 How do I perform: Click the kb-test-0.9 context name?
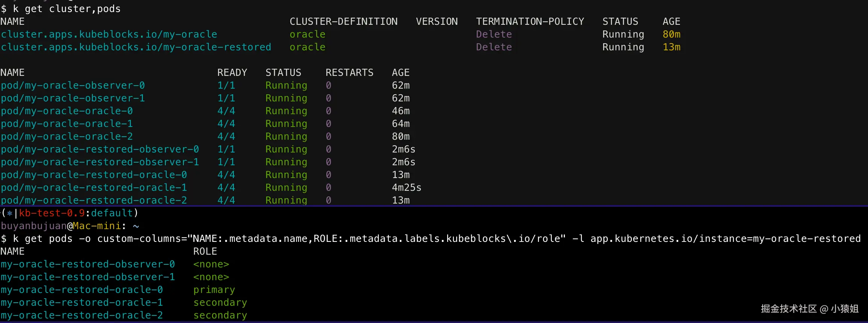[52, 213]
